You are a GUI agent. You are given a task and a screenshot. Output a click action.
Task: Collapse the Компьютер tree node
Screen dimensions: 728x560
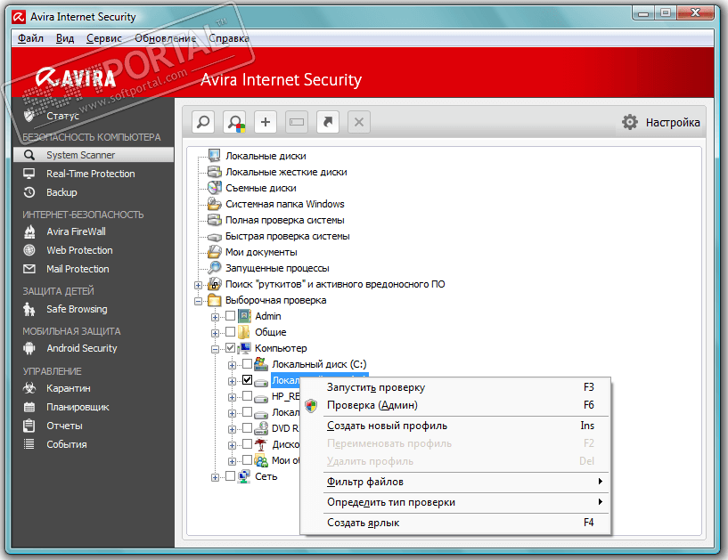(x=215, y=349)
